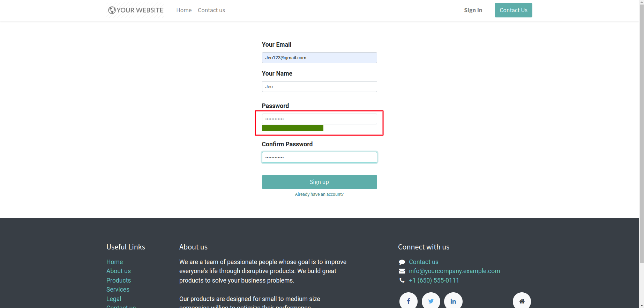This screenshot has width=644, height=308.
Task: Open Contact us in the top navbar
Action: point(211,10)
